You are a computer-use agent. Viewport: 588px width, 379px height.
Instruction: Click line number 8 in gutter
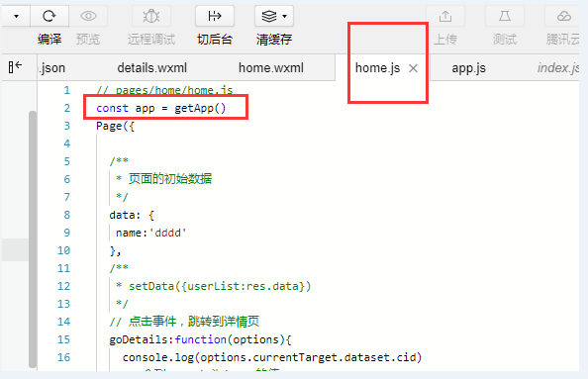[66, 215]
